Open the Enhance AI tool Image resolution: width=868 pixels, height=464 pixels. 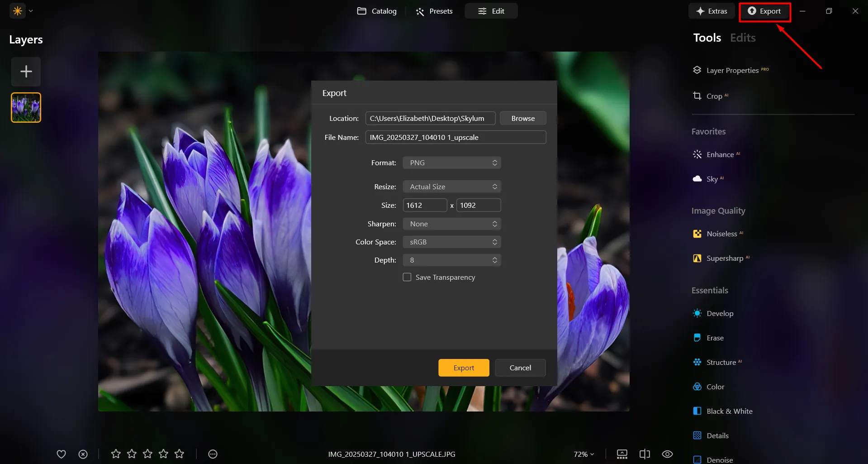click(x=716, y=154)
